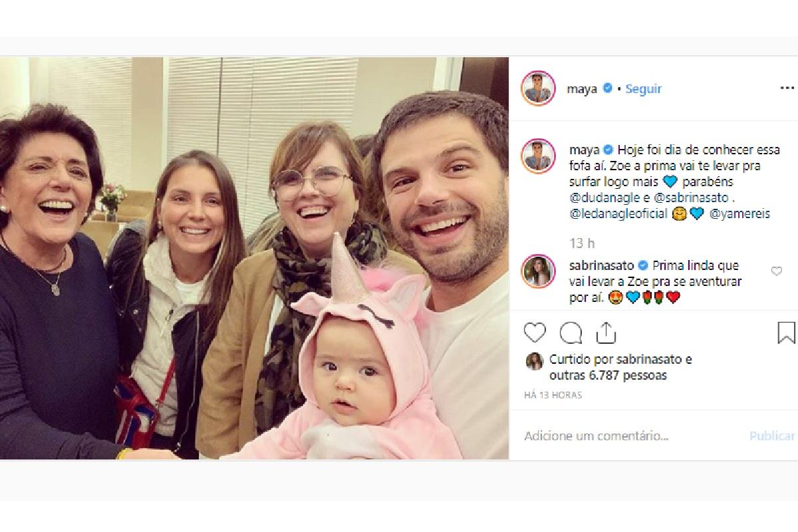Open comments with the speech bubble icon
Screen dimensions: 798x532
(x=571, y=332)
